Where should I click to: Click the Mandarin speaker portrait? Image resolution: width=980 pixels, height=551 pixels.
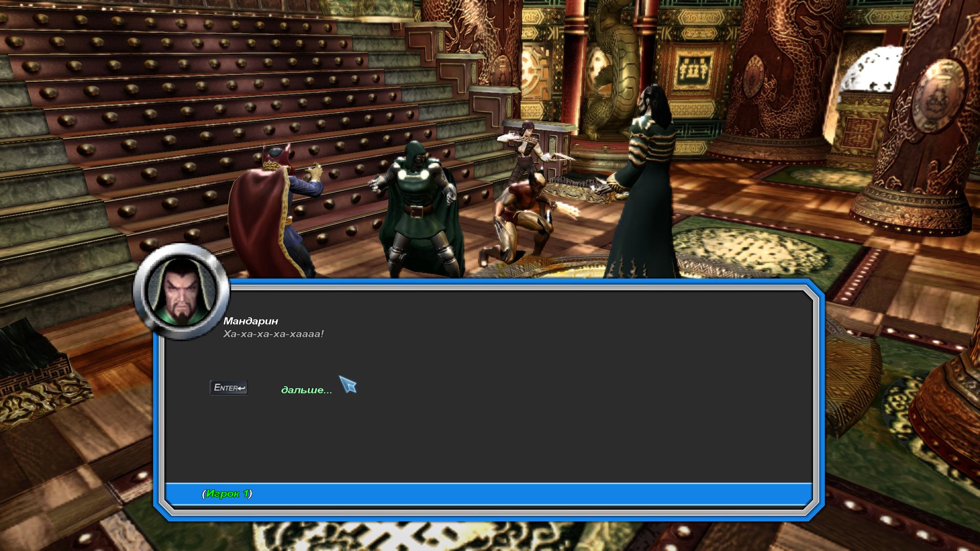click(181, 291)
